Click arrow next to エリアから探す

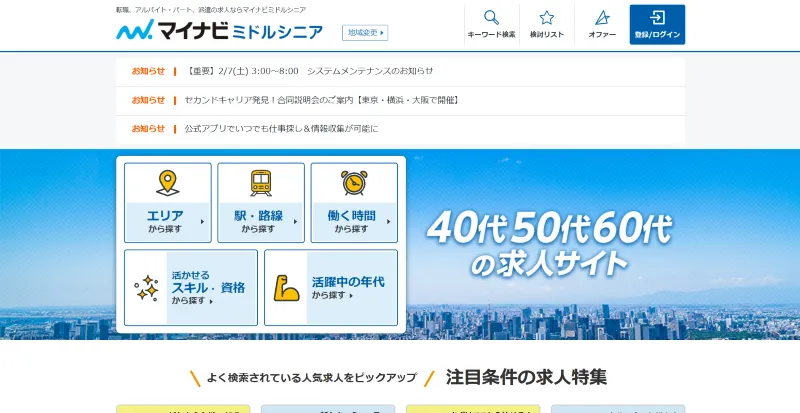pos(203,222)
